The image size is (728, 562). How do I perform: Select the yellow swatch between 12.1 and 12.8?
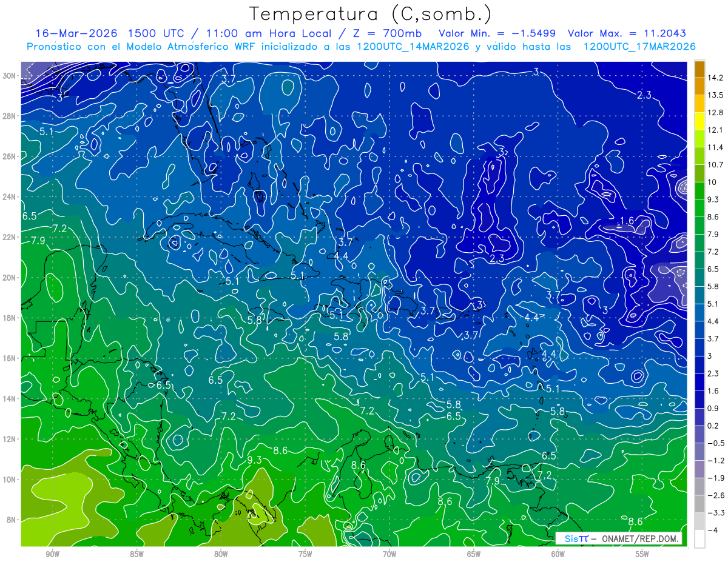pyautogui.click(x=699, y=121)
